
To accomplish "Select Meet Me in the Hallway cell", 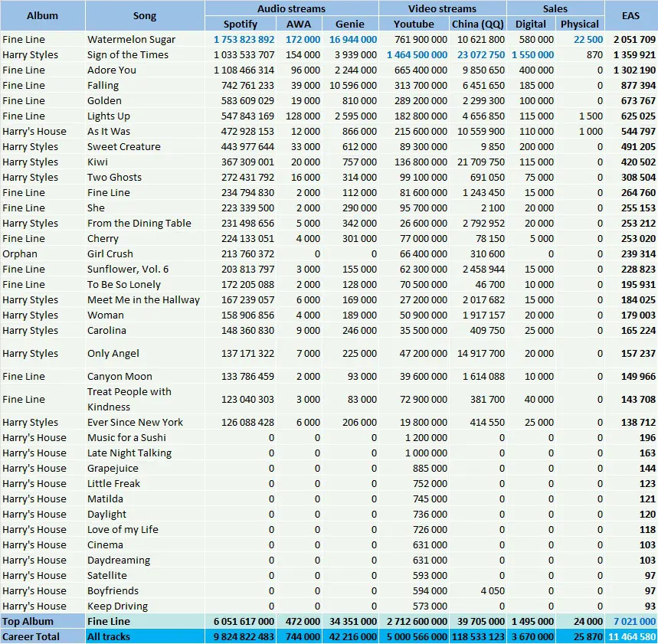I will pos(145,299).
